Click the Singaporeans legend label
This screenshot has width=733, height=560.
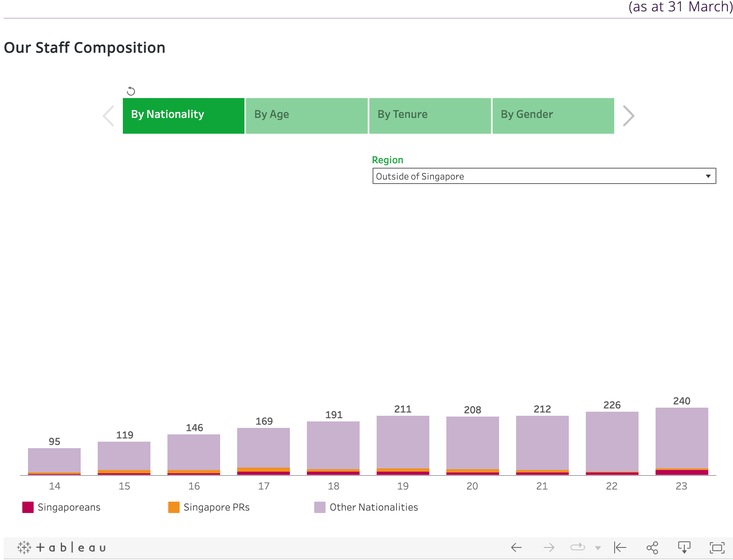69,507
